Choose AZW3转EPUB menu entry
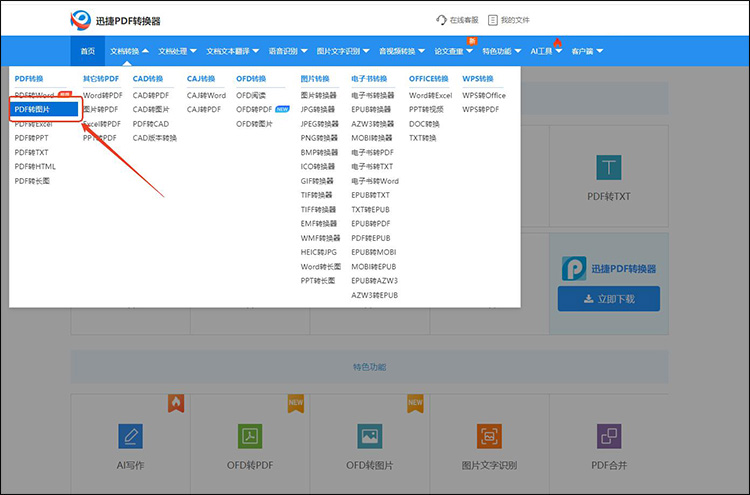 (375, 295)
